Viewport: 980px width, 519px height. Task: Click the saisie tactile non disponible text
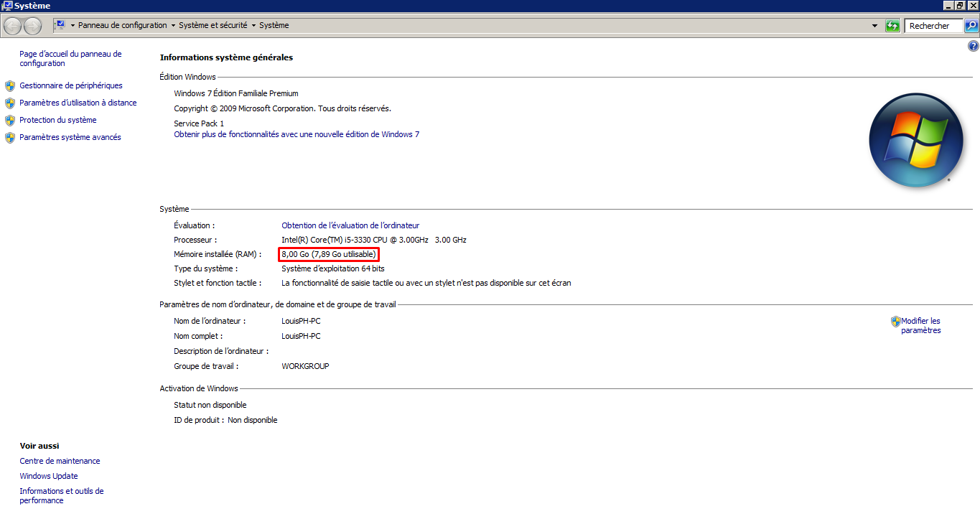point(426,283)
